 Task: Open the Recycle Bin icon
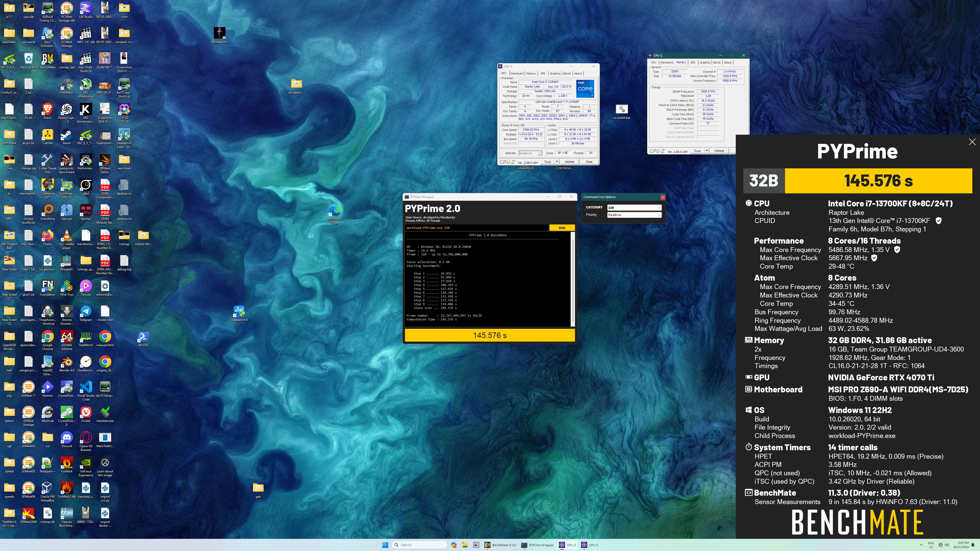pos(29,61)
